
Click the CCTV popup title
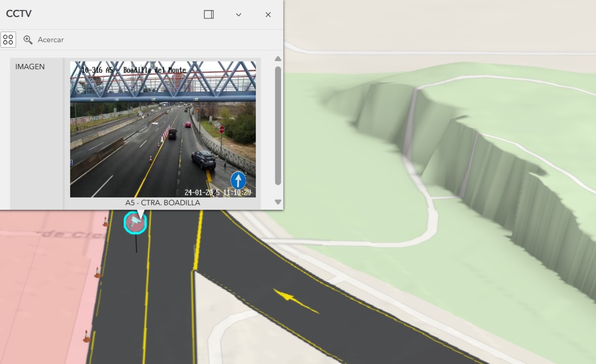point(19,14)
